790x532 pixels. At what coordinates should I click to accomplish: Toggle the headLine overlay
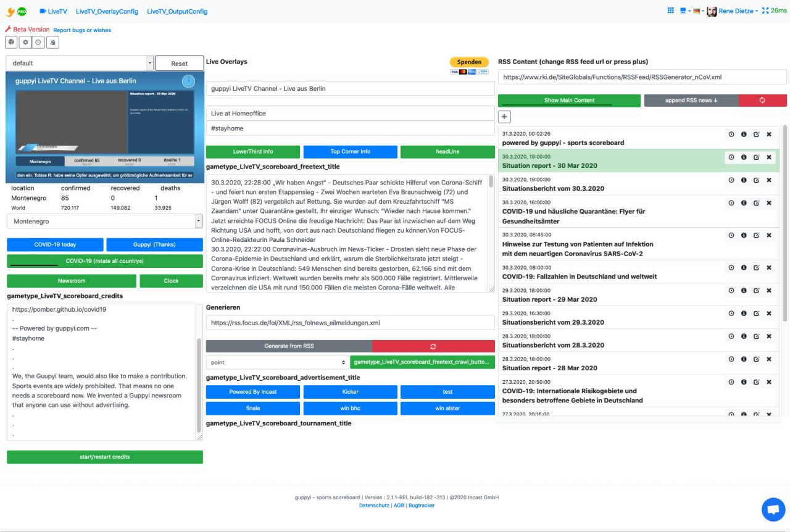tap(447, 152)
